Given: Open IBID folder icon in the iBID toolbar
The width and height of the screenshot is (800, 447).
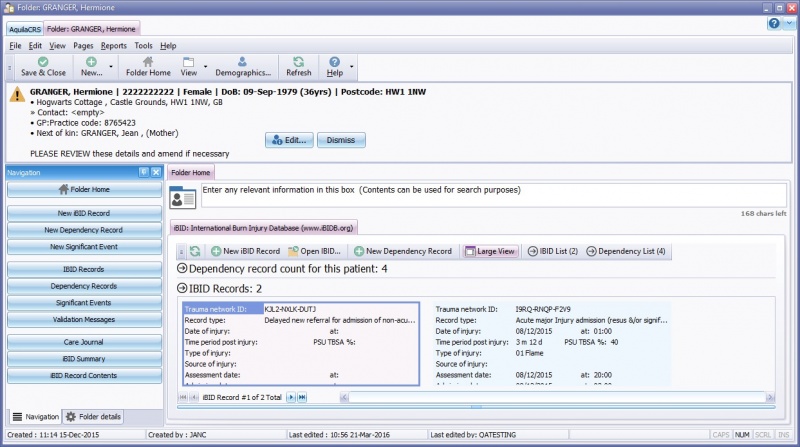Looking at the screenshot, I should 293,251.
